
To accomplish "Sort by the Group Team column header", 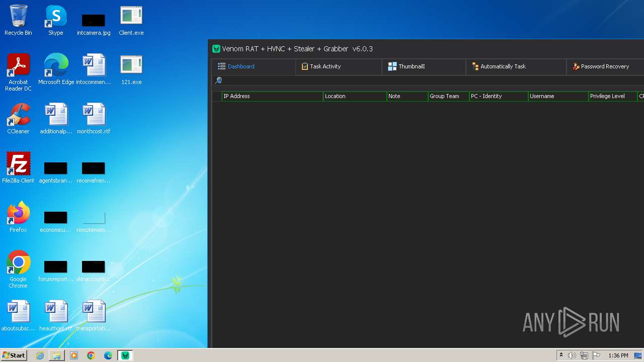I will (448, 96).
